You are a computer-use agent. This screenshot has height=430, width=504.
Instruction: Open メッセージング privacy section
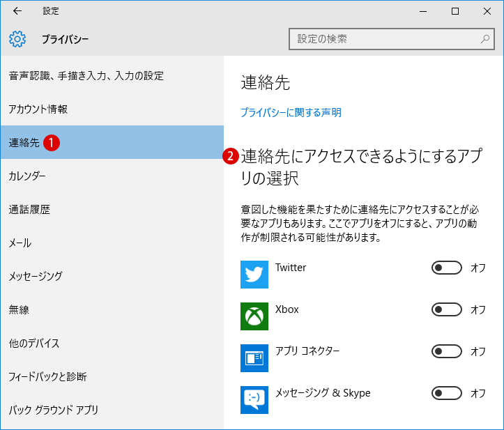pos(112,277)
